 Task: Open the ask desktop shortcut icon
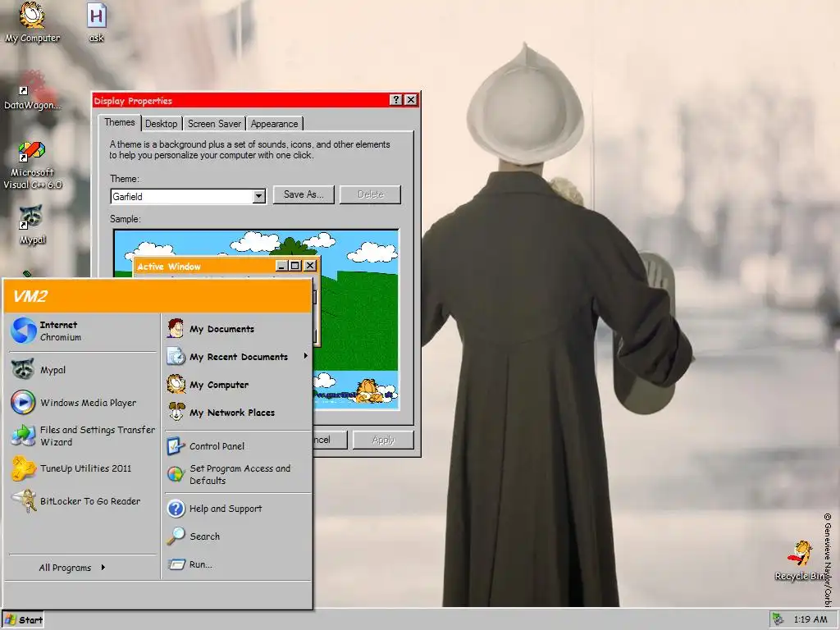pyautogui.click(x=97, y=16)
